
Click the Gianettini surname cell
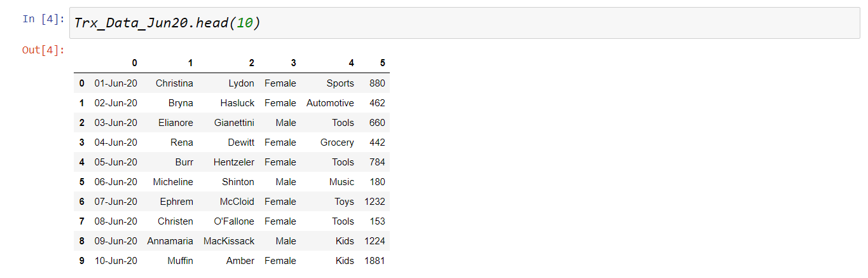(x=234, y=123)
